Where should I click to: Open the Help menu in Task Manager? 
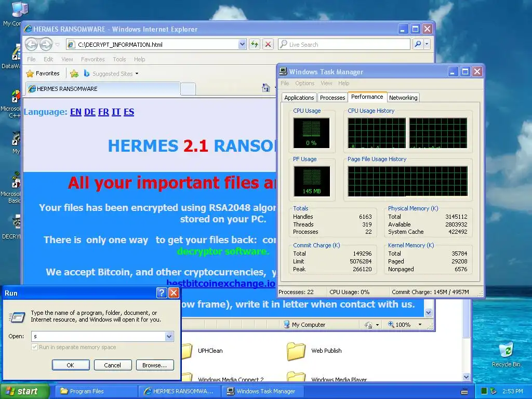tap(344, 83)
